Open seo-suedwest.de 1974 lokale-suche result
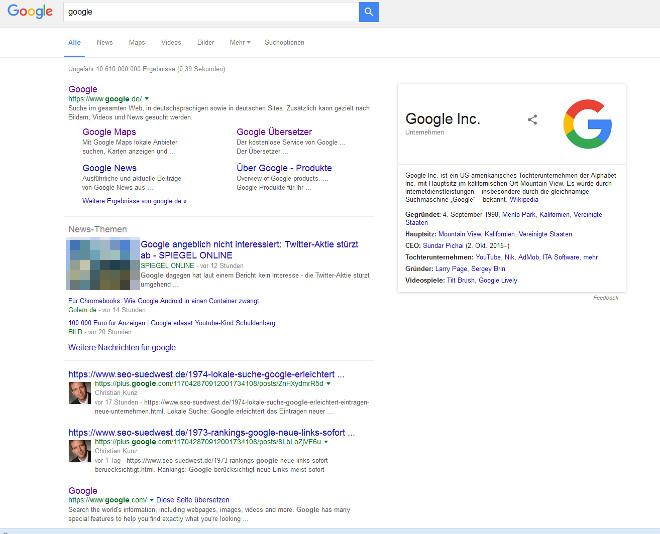Screen dimensions: 660x534 coord(206,374)
